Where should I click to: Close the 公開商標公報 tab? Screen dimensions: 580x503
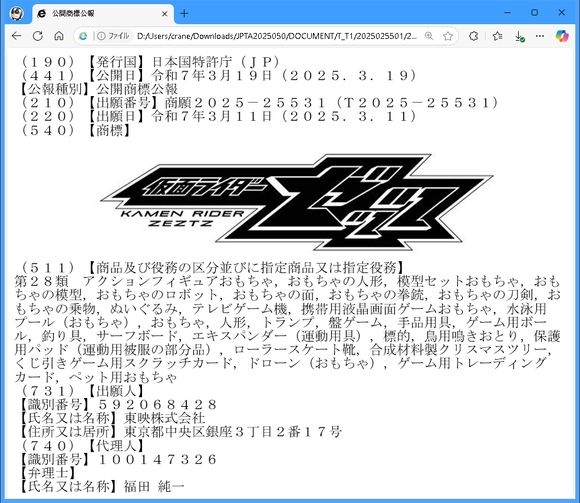165,14
